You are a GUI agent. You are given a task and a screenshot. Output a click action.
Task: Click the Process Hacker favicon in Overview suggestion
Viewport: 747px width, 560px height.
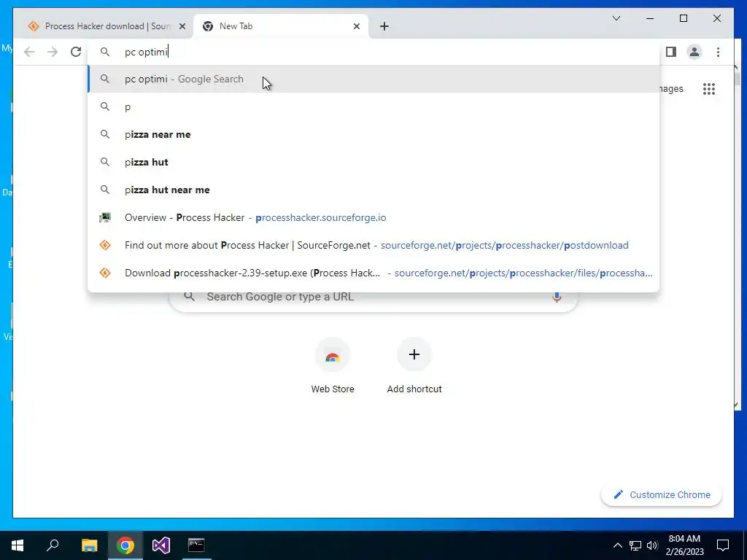coord(105,217)
